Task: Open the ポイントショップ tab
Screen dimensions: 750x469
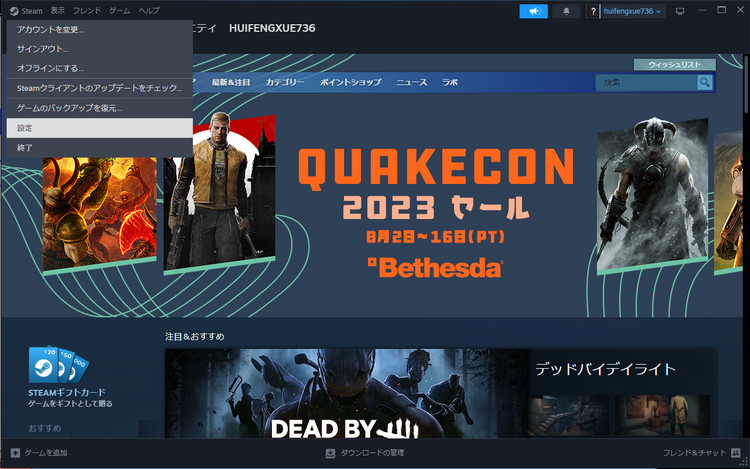Action: (350, 82)
